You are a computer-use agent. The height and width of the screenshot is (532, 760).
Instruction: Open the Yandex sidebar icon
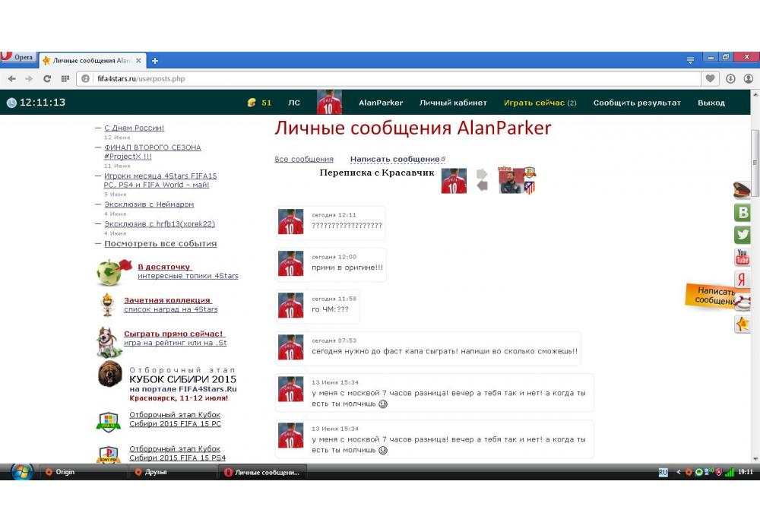[742, 279]
